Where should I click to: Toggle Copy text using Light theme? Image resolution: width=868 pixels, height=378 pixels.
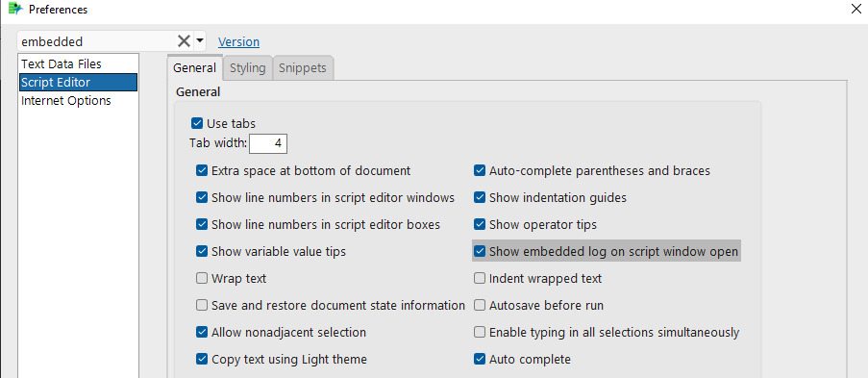click(x=202, y=359)
